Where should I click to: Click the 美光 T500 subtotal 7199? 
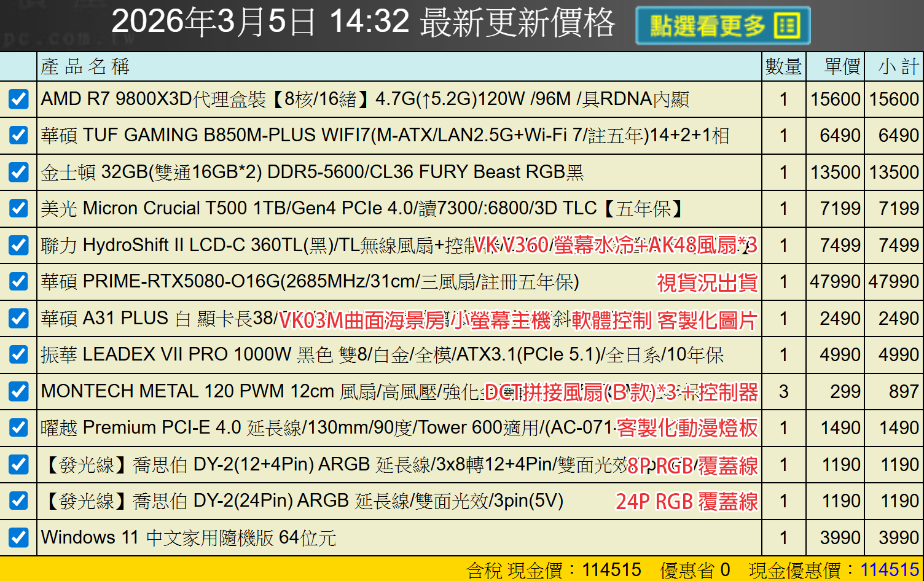[899, 208]
